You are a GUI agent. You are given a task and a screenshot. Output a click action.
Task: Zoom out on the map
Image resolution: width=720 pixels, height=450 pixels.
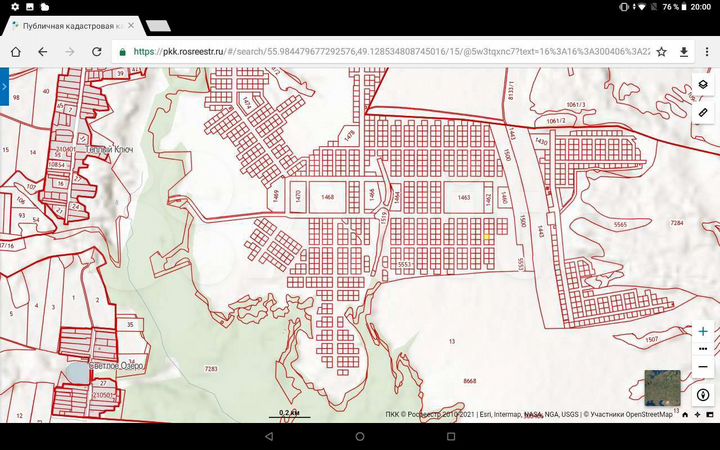(x=703, y=366)
